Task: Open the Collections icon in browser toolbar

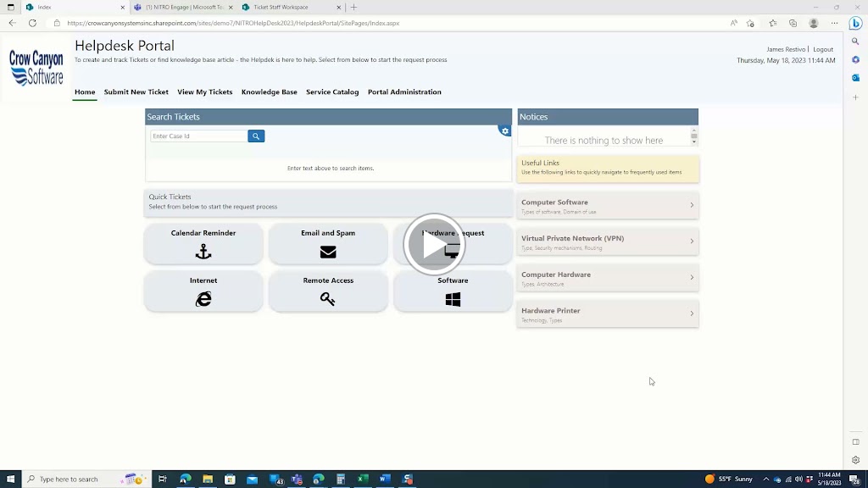Action: click(793, 23)
